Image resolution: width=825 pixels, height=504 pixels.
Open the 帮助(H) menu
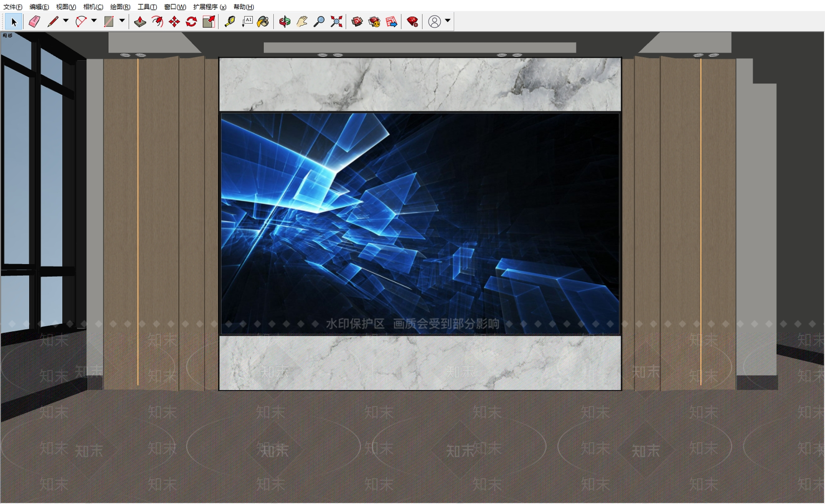tap(244, 7)
